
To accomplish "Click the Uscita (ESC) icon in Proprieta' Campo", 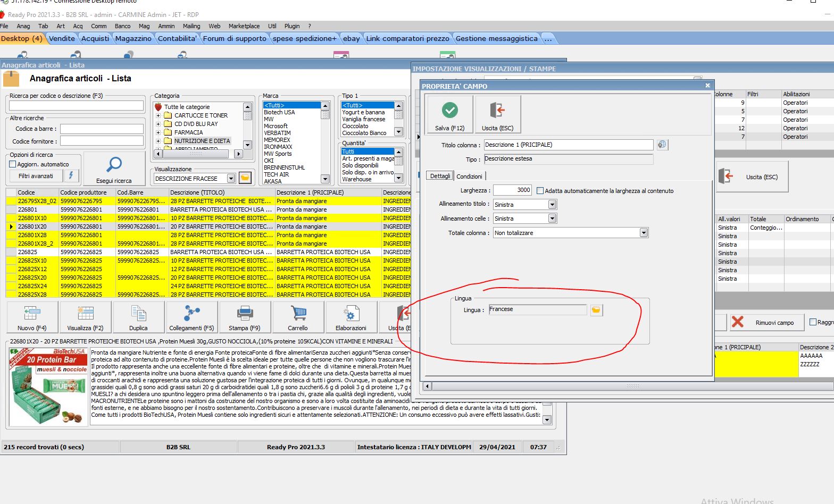I will (x=497, y=110).
